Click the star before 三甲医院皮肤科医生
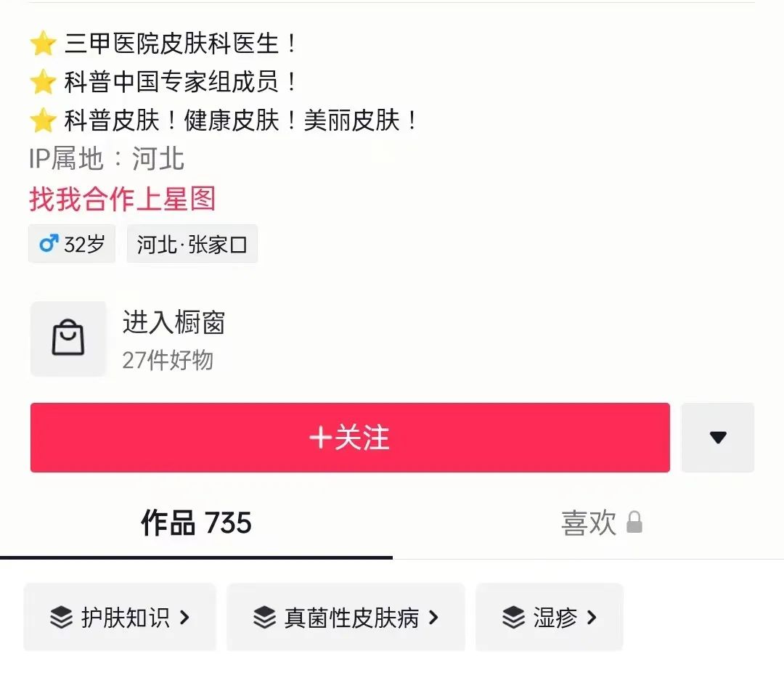 coord(43,43)
